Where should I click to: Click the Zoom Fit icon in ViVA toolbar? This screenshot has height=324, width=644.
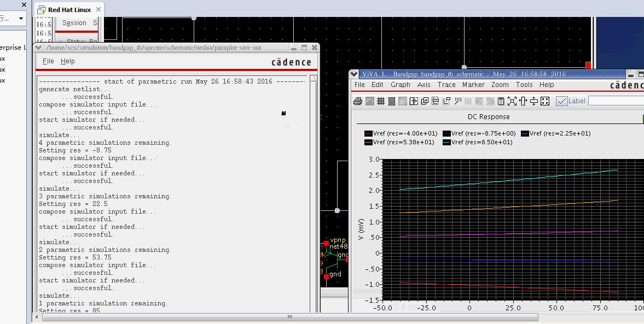512,101
